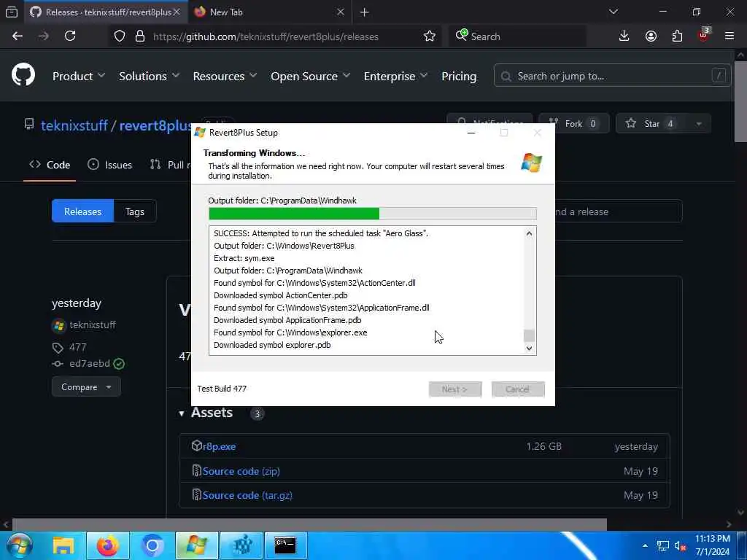Open teknixstuff owner link

74,125
